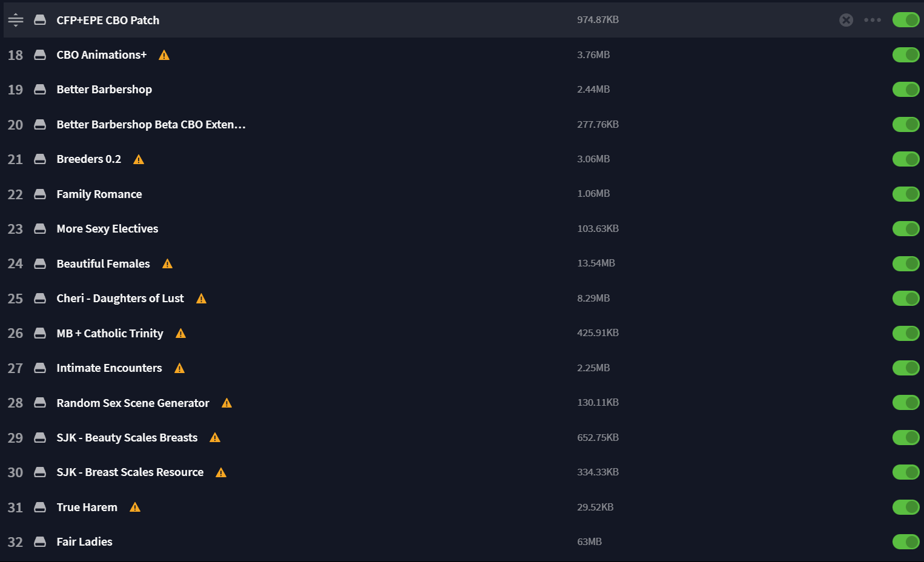The height and width of the screenshot is (562, 924).
Task: Click the drag handle icon beside CFP+EPE CBO Patch
Action: pyautogui.click(x=16, y=20)
